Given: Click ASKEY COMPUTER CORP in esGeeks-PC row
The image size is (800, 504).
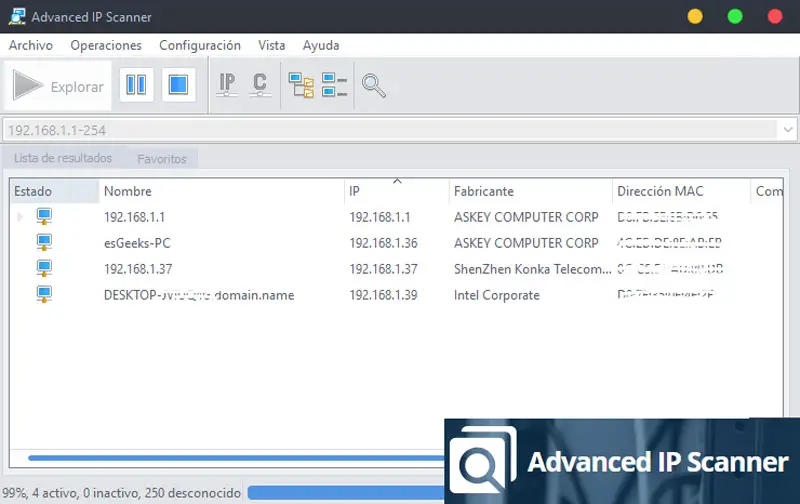Looking at the screenshot, I should point(526,243).
